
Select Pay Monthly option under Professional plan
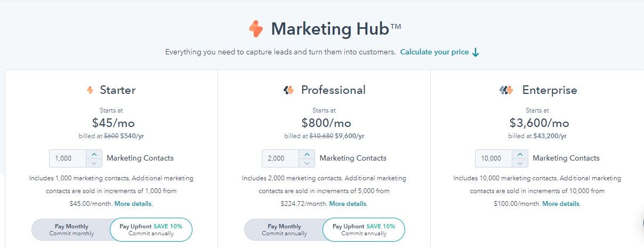coord(284,230)
